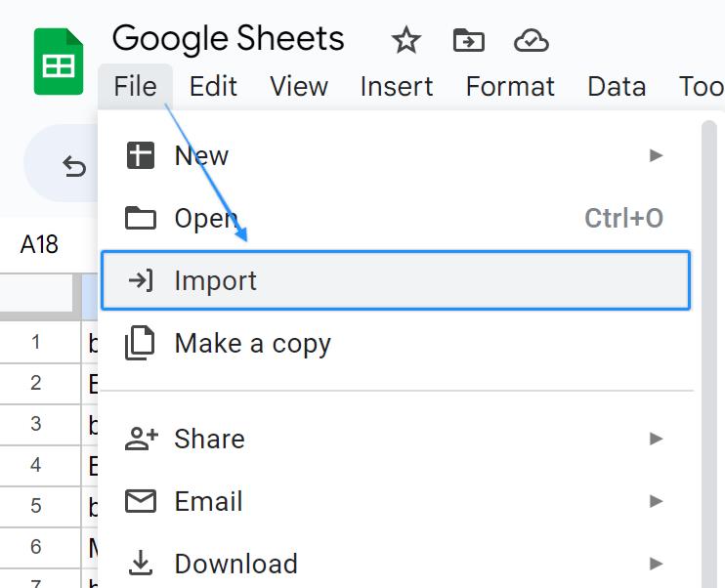Image resolution: width=725 pixels, height=588 pixels.
Task: Expand the Email submenu arrow
Action: [x=656, y=501]
